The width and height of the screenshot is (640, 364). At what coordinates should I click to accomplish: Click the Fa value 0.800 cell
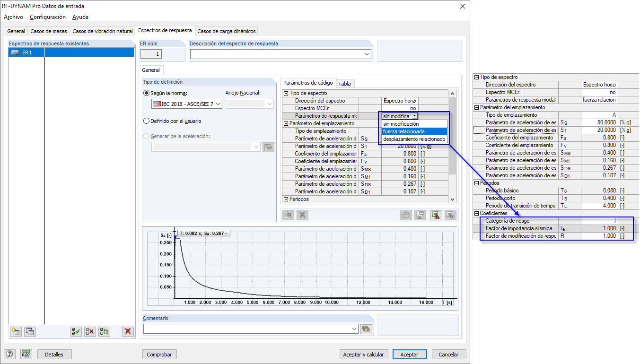pos(400,154)
